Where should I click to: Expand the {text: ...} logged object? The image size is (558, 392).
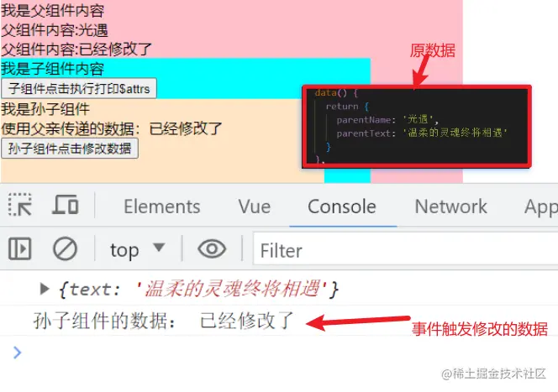coord(45,289)
